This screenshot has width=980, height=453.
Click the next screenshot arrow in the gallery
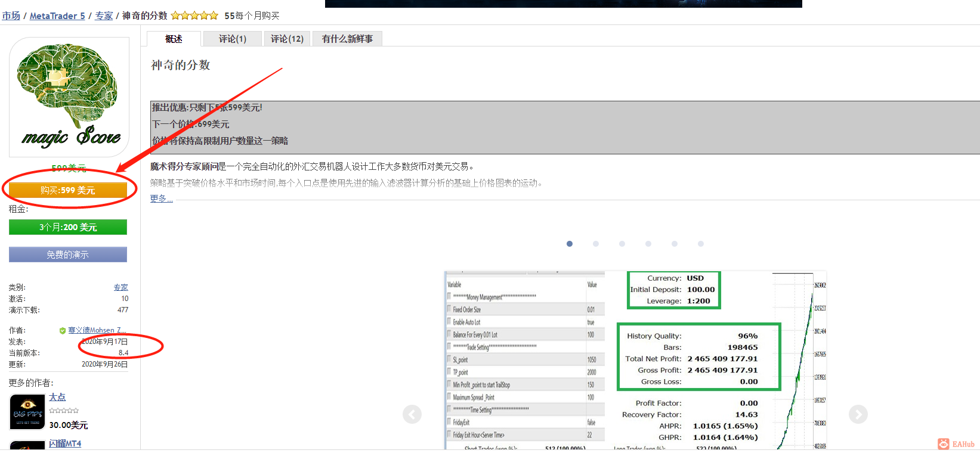(x=858, y=414)
